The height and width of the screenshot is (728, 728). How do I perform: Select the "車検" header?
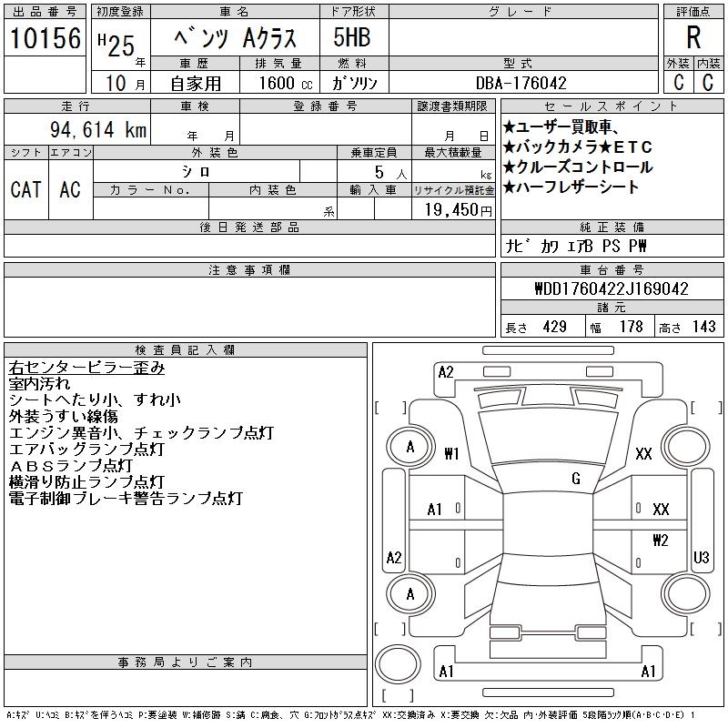coord(195,106)
